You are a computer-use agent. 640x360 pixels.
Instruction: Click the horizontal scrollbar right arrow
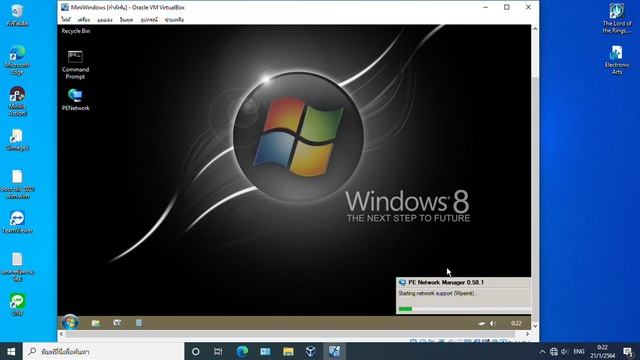(527, 334)
